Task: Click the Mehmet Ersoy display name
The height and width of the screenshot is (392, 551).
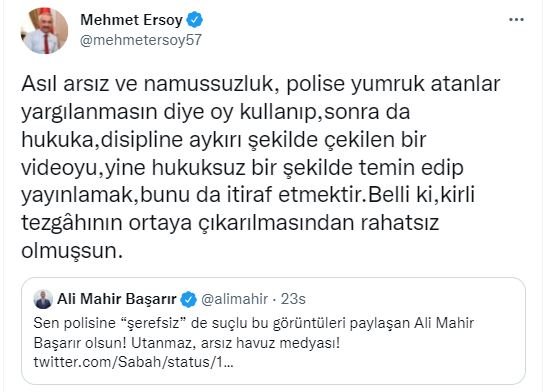Action: point(131,20)
